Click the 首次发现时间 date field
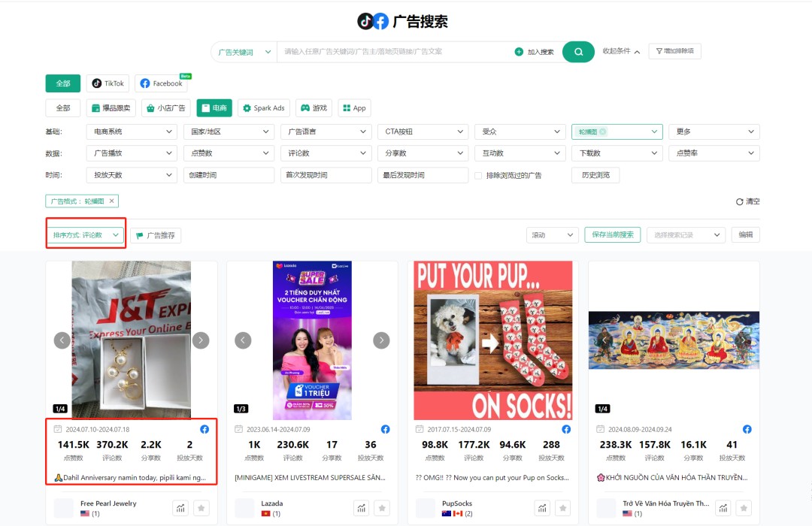This screenshot has height=526, width=812. (x=326, y=175)
